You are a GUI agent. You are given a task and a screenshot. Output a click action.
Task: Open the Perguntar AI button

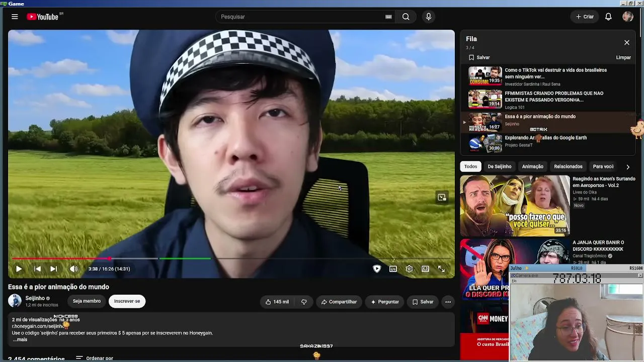[x=384, y=302]
